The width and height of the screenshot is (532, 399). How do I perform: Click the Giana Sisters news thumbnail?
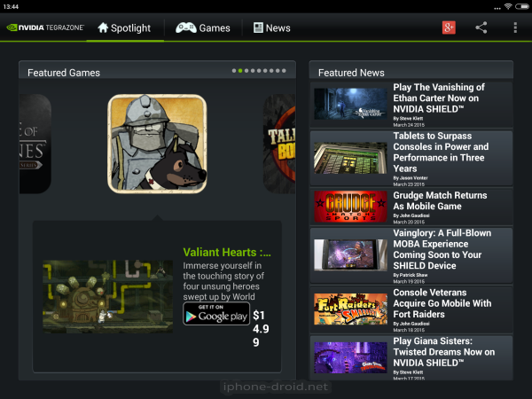[350, 357]
